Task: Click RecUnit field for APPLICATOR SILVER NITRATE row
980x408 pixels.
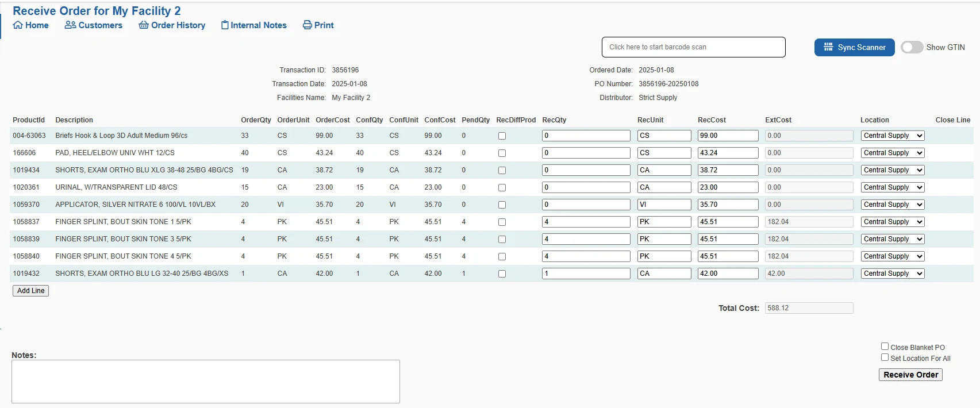Action: [664, 205]
